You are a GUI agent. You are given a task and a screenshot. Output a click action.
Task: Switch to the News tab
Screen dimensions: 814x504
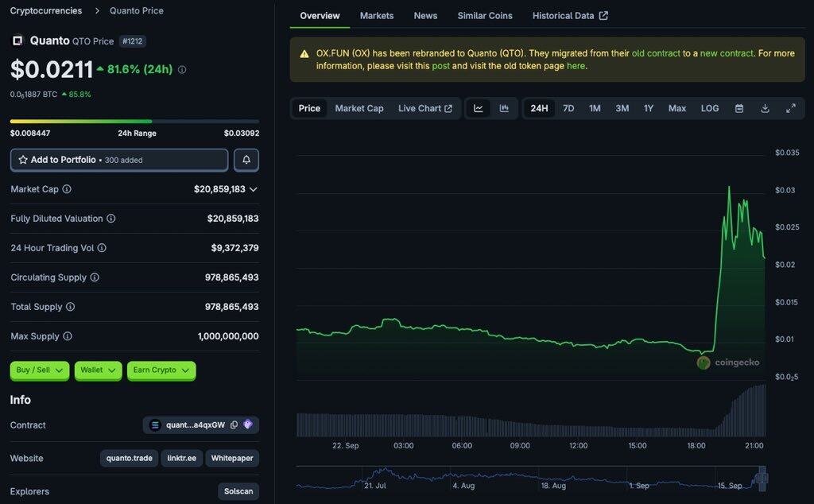point(426,16)
